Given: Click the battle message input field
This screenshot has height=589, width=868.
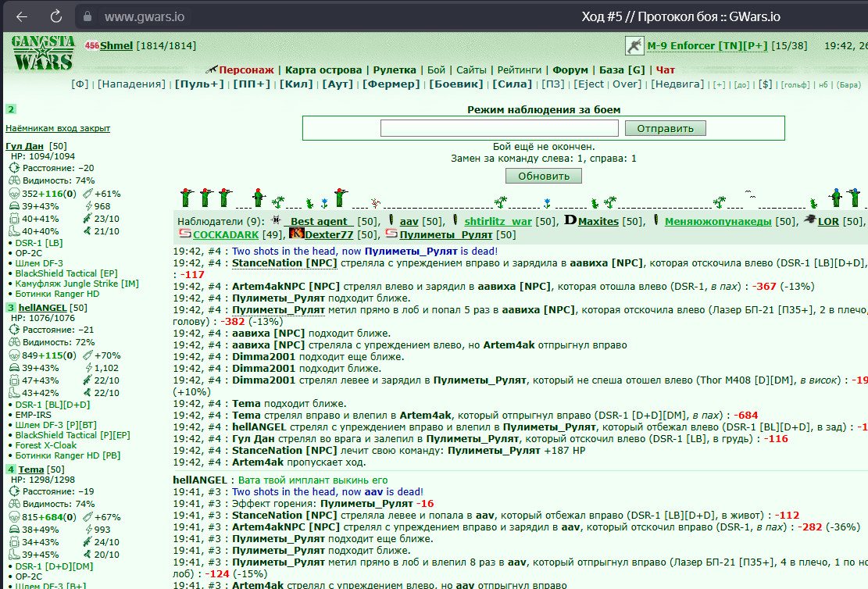Looking at the screenshot, I should coord(499,128).
